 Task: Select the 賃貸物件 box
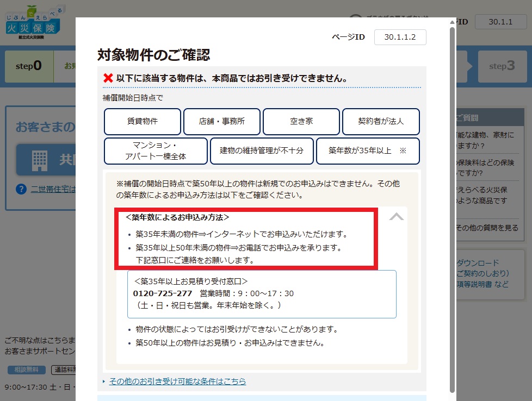click(142, 122)
